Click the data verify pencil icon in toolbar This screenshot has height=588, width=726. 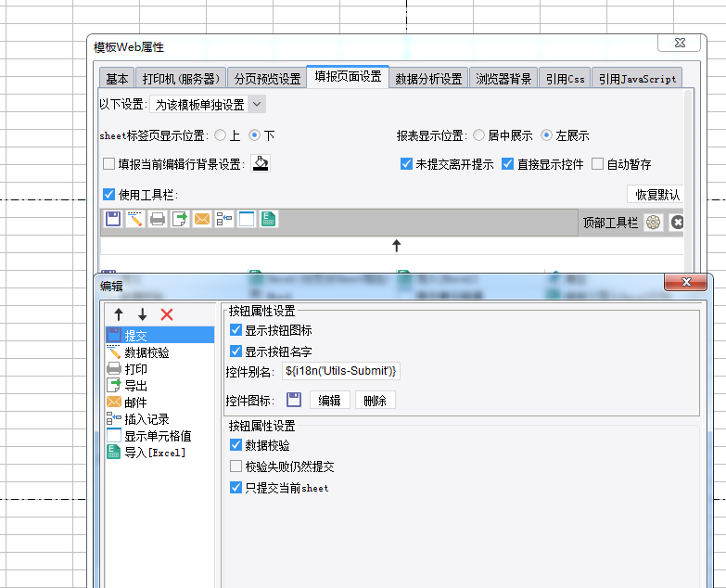(x=134, y=219)
